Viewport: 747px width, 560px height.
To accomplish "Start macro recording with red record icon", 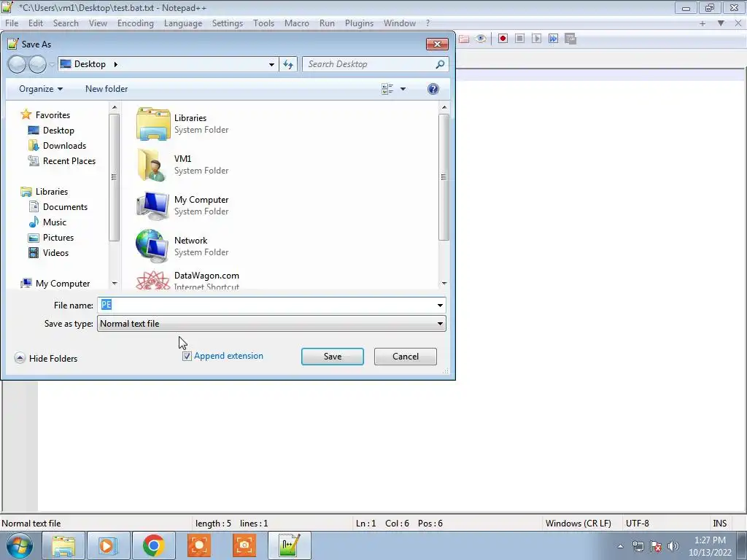I will [x=503, y=39].
